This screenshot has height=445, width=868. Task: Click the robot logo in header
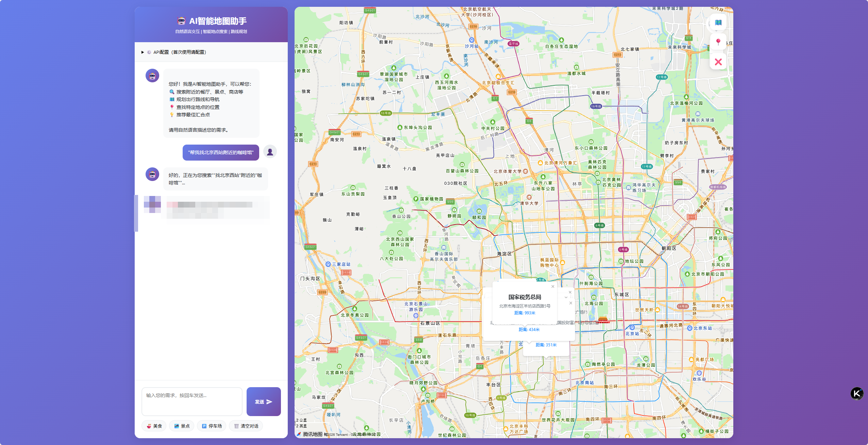pos(181,21)
